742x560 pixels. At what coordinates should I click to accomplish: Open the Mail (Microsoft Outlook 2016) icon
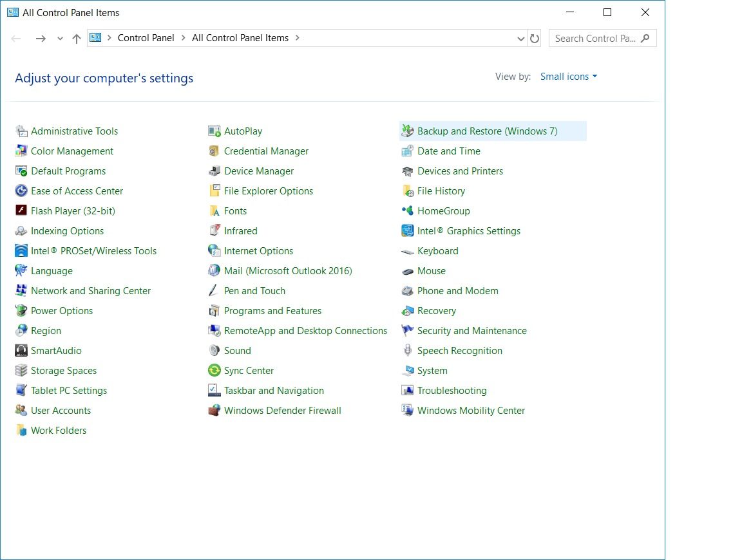click(x=214, y=270)
